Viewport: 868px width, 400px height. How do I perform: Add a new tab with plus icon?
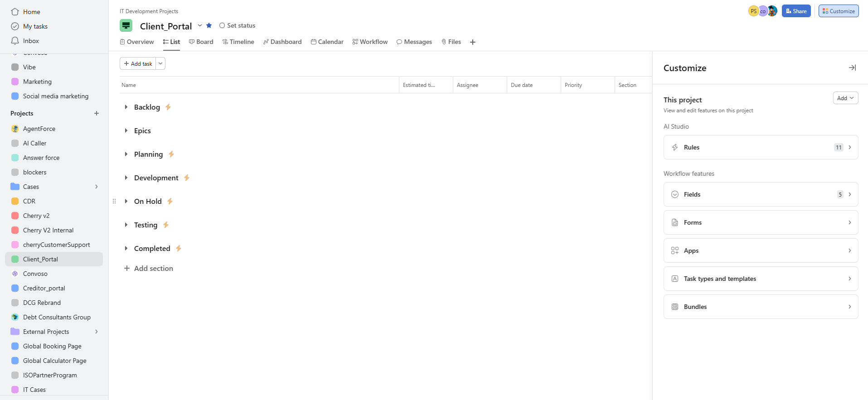point(473,42)
